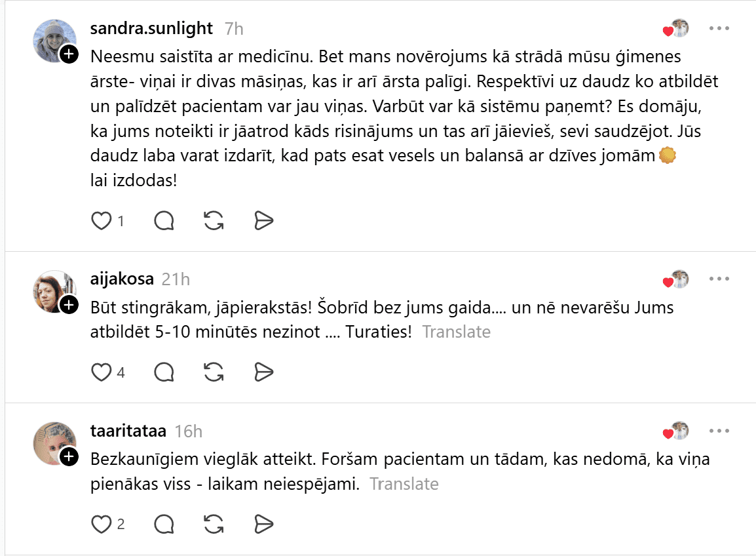
Task: Repost aijakosa's comment
Action: tap(214, 372)
